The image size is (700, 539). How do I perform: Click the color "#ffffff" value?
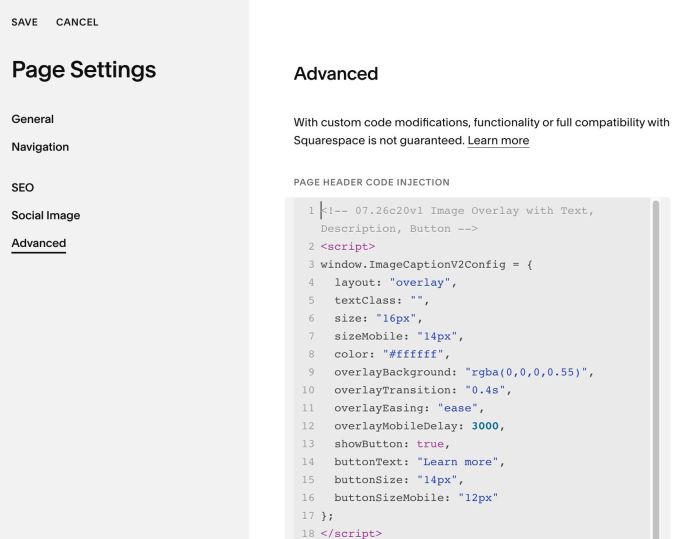pyautogui.click(x=413, y=355)
